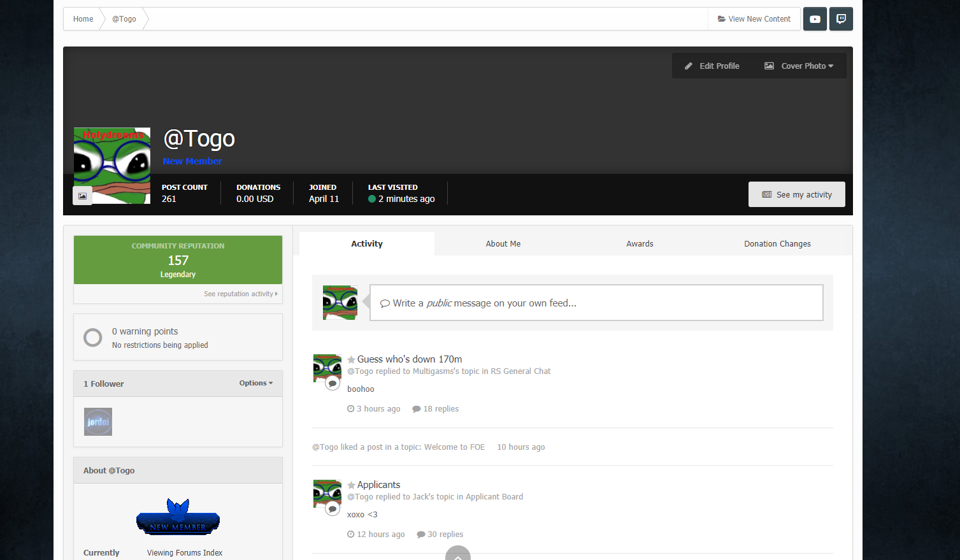Screen dimensions: 960x560
Task: Select the @Togo breadcrumb
Action: pyautogui.click(x=124, y=19)
